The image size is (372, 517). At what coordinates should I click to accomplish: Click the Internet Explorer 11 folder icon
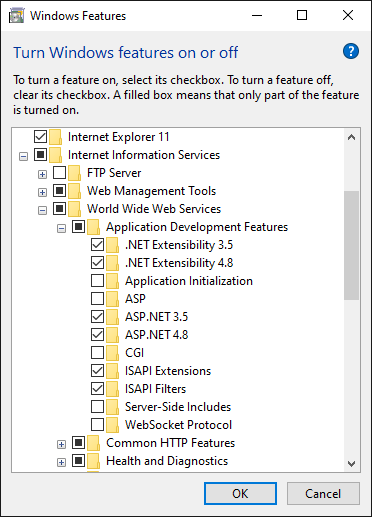click(55, 137)
